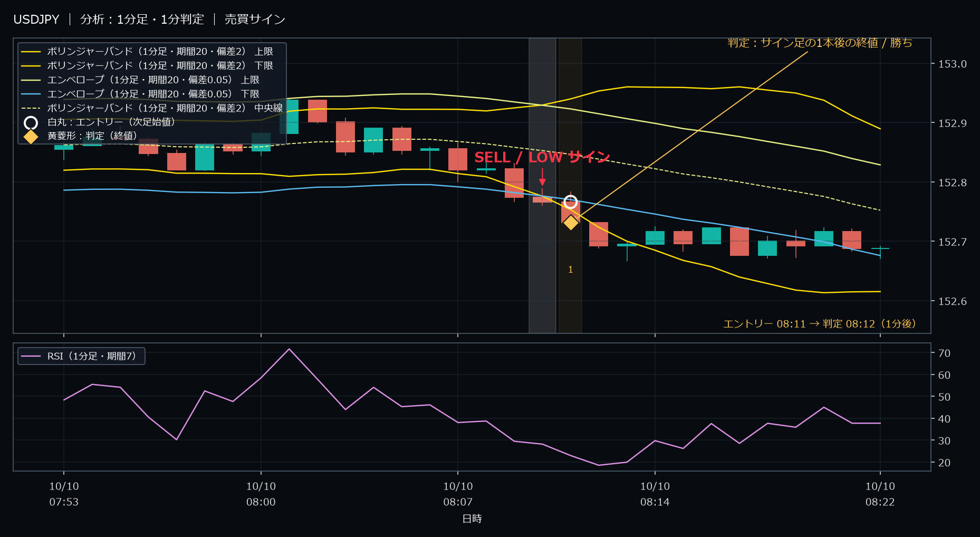Click the 152.9 price axis label
980x537 pixels.
click(952, 123)
